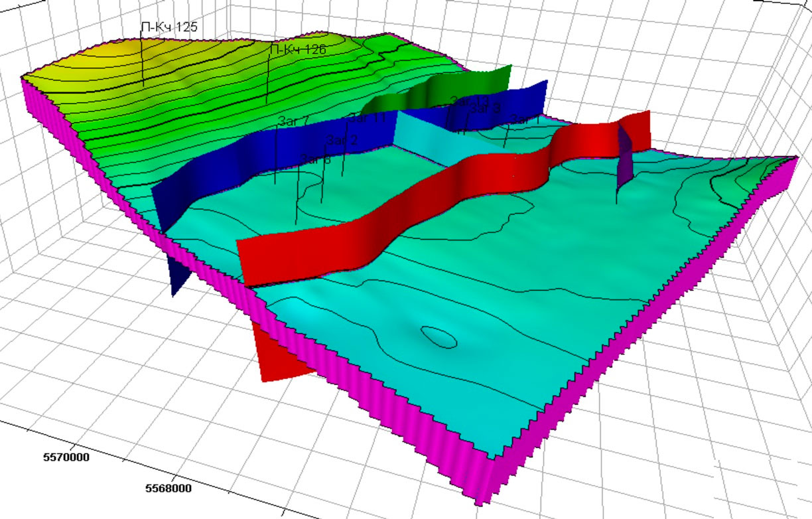Click the П-Кч 125 well label

point(169,27)
